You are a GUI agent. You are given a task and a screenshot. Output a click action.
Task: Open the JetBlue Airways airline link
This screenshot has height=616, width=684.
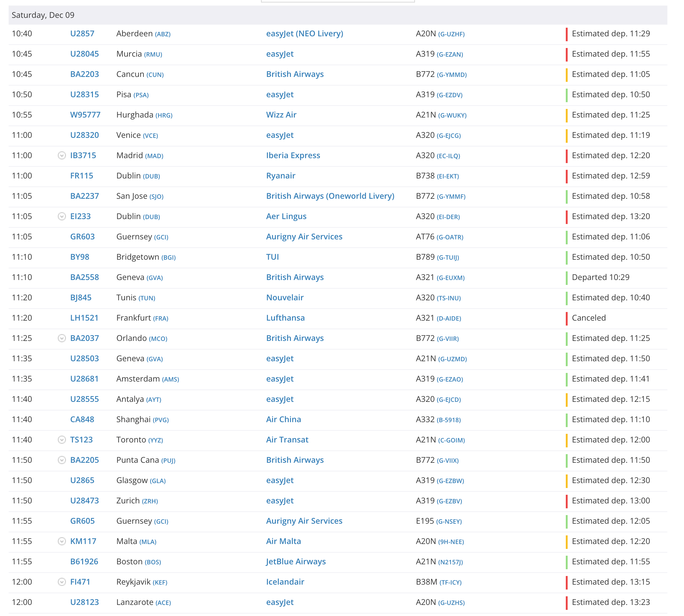click(x=296, y=562)
